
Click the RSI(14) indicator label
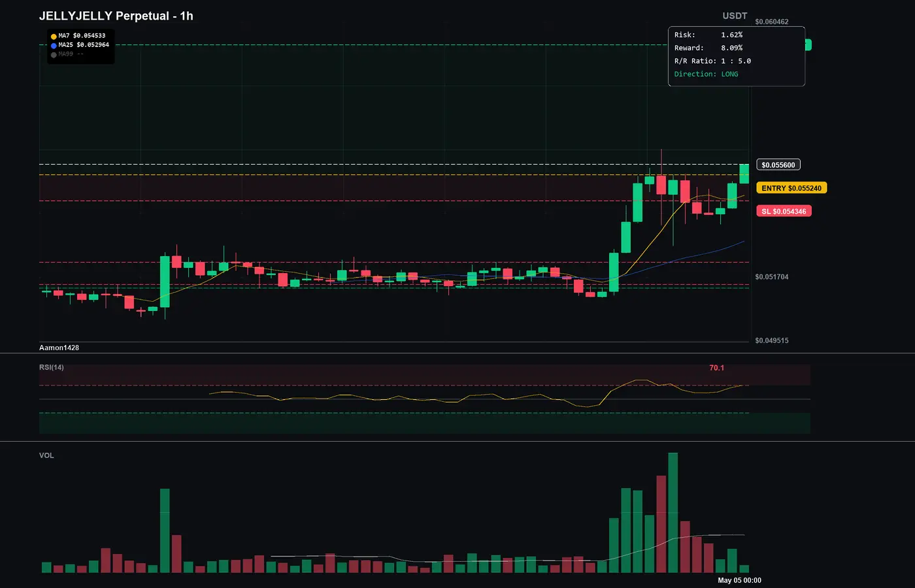(x=52, y=367)
